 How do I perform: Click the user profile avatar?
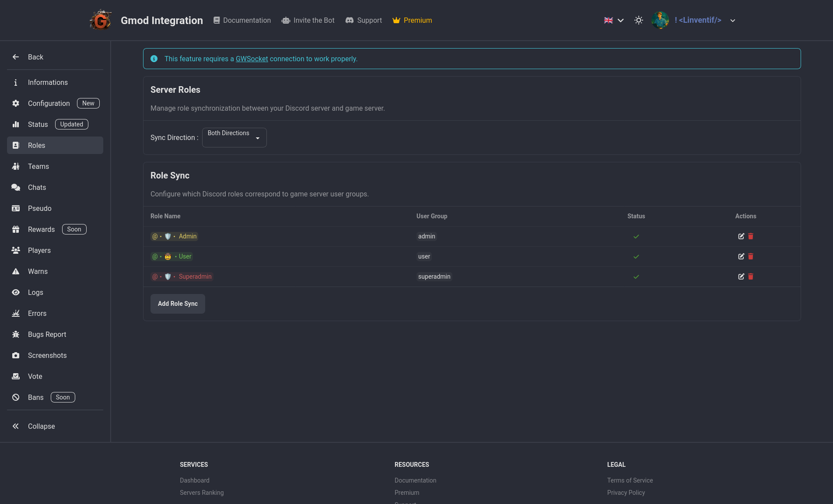pyautogui.click(x=660, y=20)
